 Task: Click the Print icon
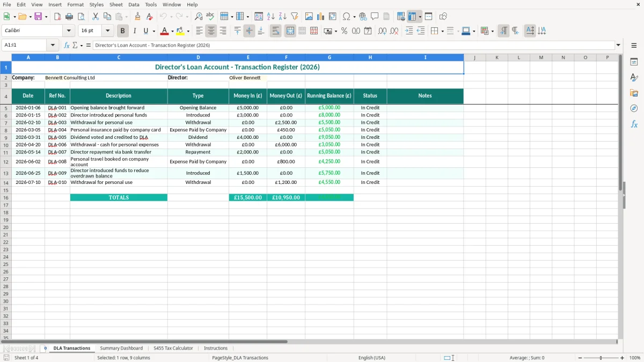click(x=69, y=17)
